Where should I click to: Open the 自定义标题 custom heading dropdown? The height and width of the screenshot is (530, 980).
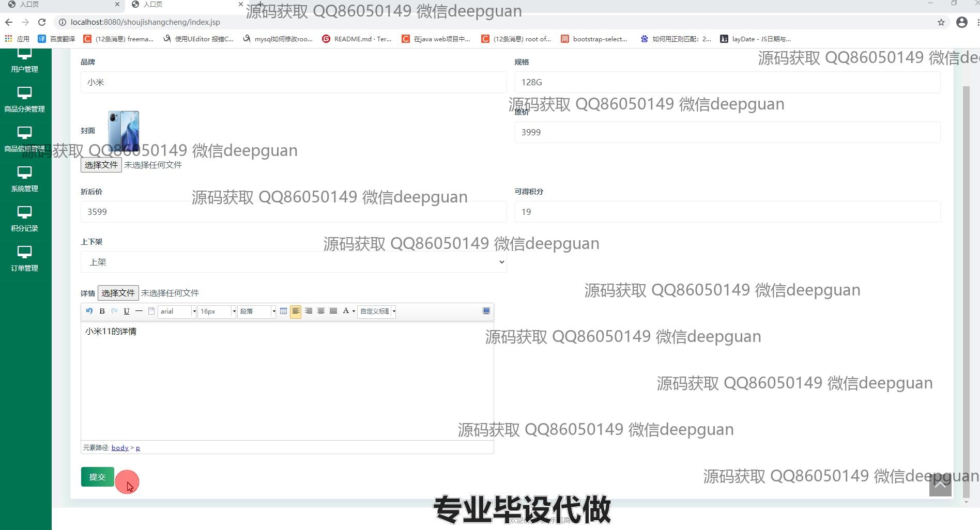pos(377,311)
